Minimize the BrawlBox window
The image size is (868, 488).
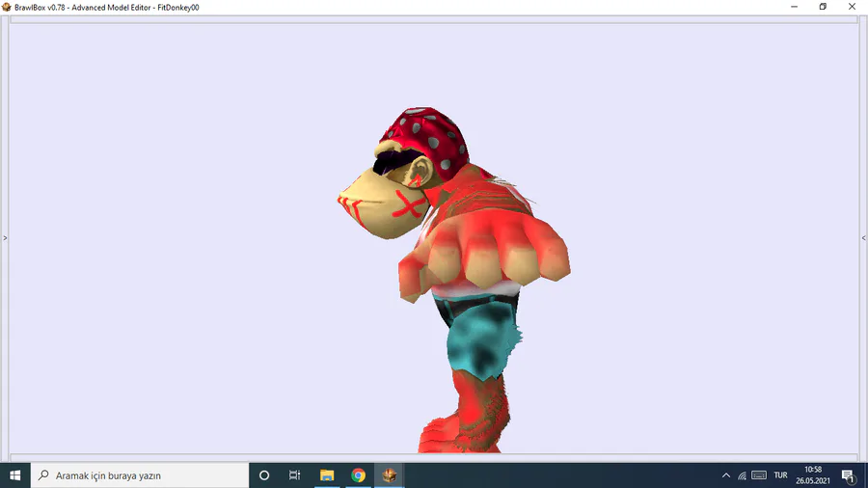point(794,7)
